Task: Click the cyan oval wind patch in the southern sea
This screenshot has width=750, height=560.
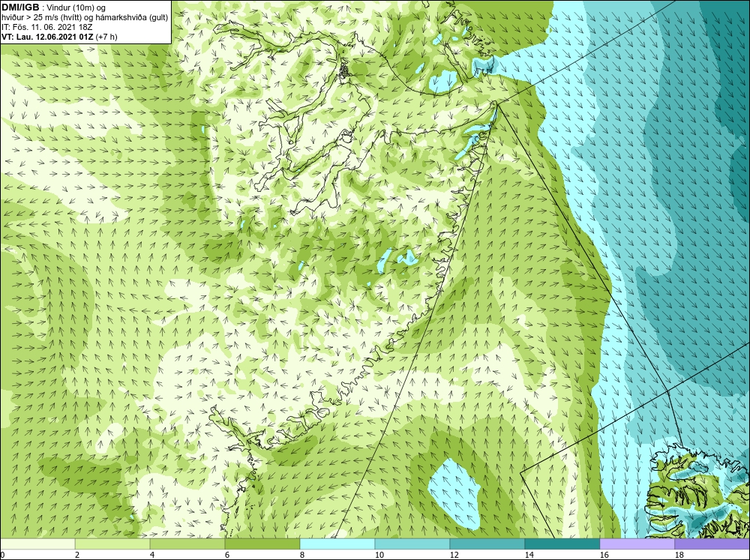Action: [x=454, y=493]
